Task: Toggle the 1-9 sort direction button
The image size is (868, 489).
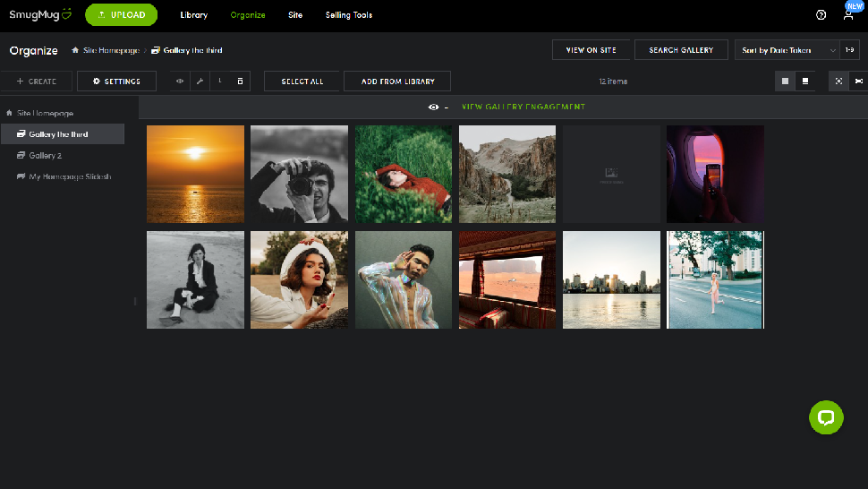Action: point(850,50)
